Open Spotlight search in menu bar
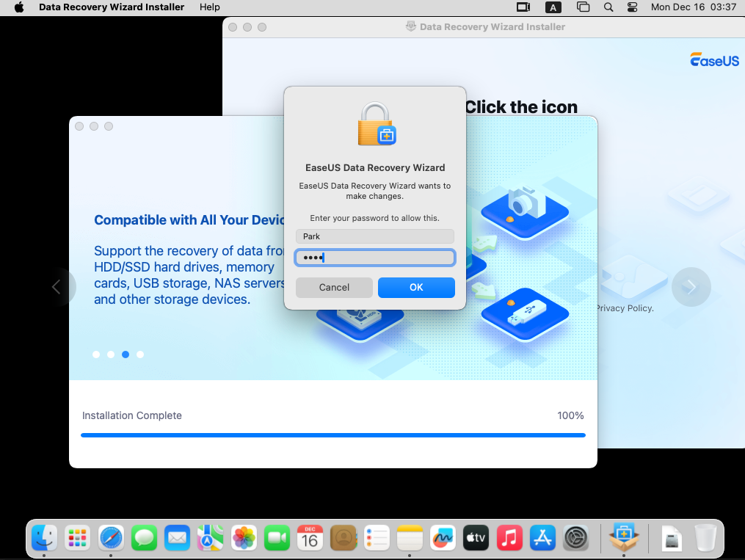Viewport: 745px width, 560px height. pos(608,7)
